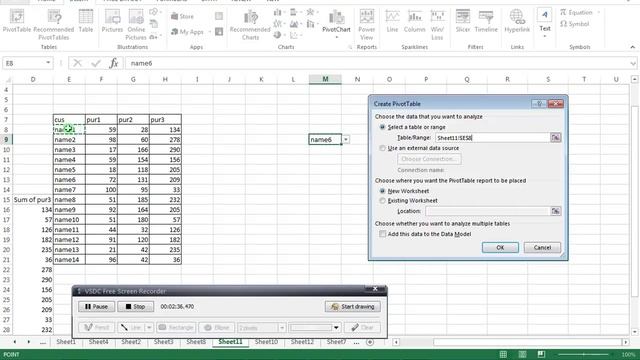640x360 pixels.
Task: Stop the VSDC screen recording
Action: pyautogui.click(x=136, y=307)
